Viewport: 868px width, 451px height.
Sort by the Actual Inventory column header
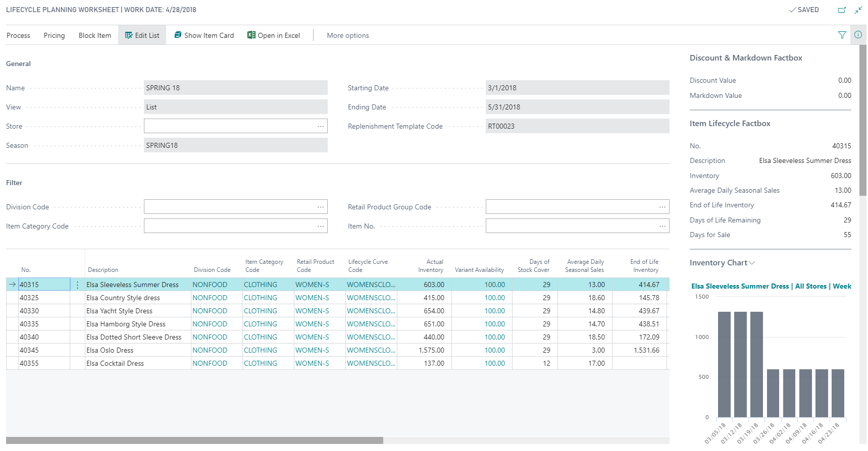click(431, 266)
